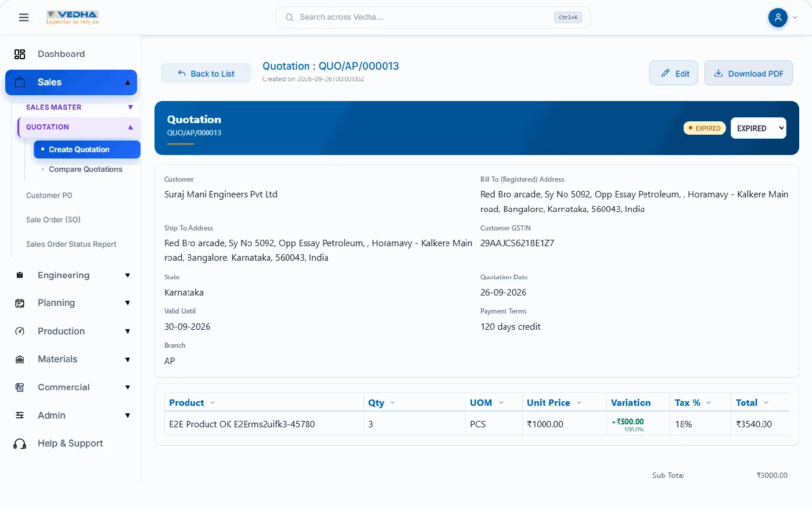Expand the Production menu arrow

pyautogui.click(x=128, y=332)
